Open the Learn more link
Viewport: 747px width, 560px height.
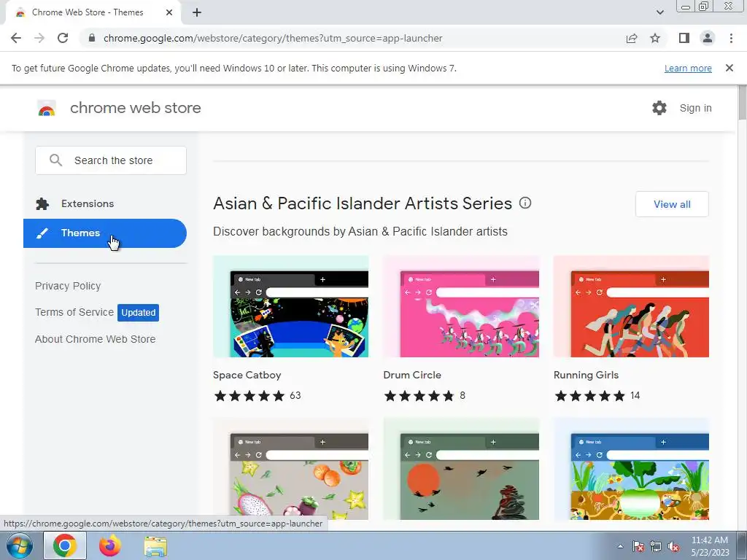coord(688,68)
